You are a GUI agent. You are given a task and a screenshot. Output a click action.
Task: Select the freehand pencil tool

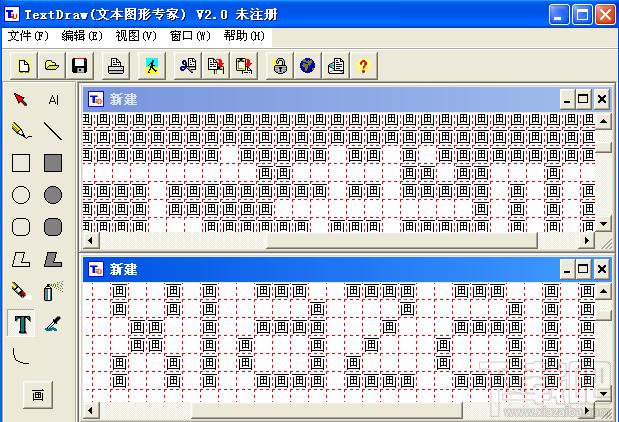point(21,131)
